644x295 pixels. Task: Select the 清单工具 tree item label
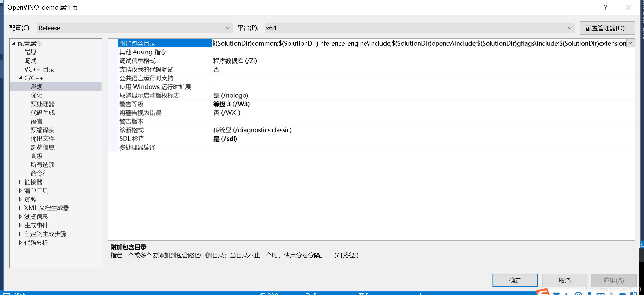pos(36,190)
